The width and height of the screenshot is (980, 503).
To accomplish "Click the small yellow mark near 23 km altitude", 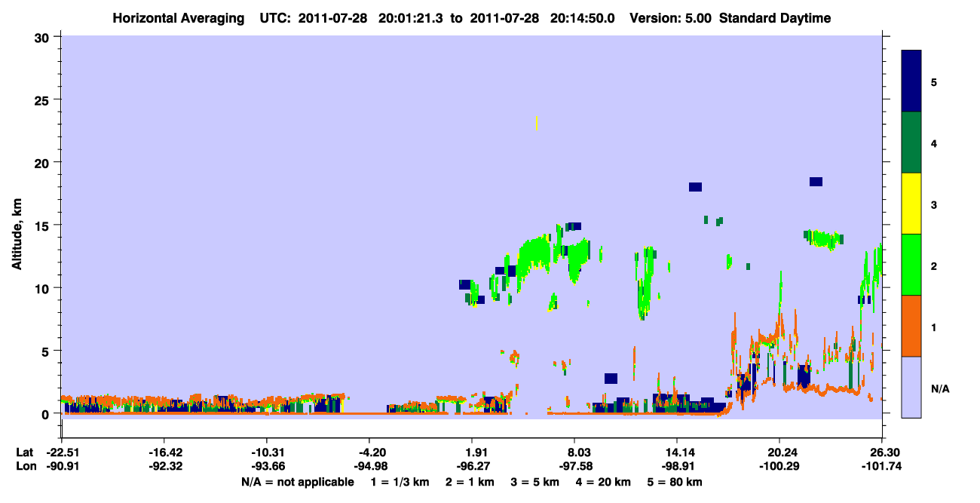I will pos(536,123).
